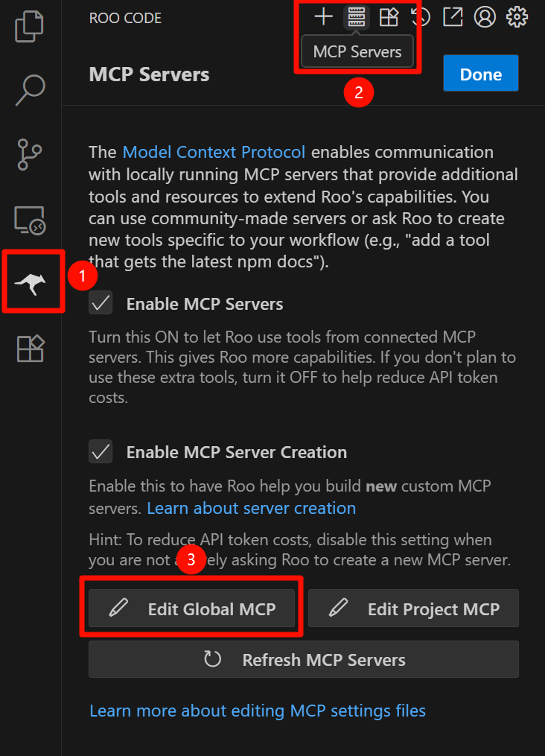Click the Edit Global MCP button
Image resolution: width=545 pixels, height=756 pixels.
(x=192, y=609)
